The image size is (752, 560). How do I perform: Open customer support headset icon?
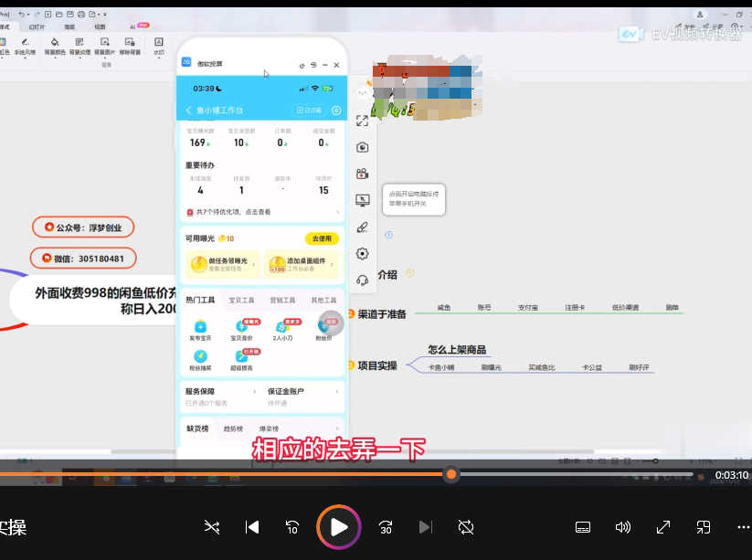coord(362,280)
